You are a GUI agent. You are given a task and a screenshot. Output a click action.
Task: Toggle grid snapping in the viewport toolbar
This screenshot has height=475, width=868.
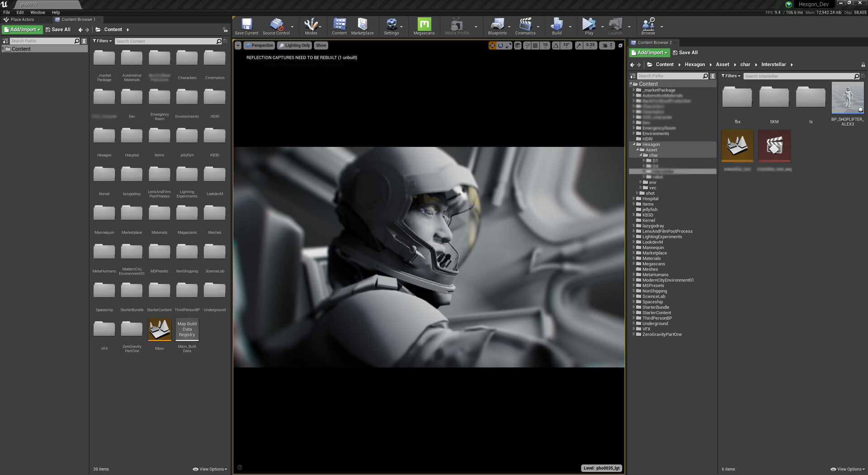535,45
